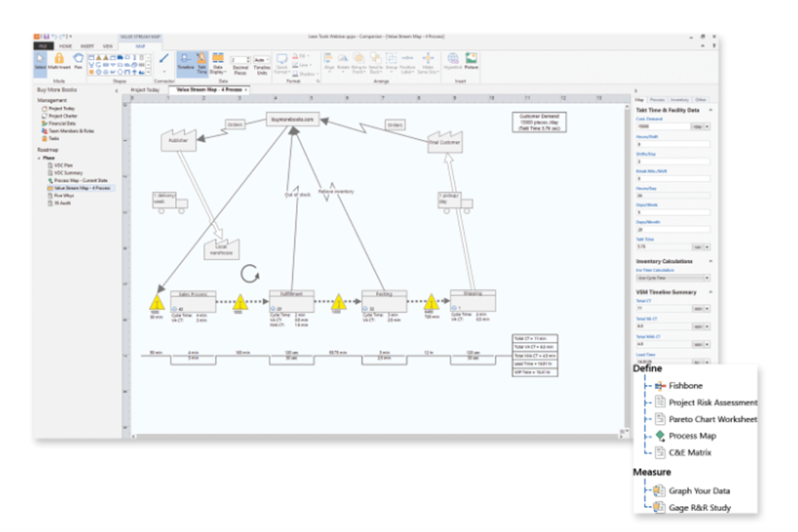The width and height of the screenshot is (798, 532).
Task: Open Graph Your Data under Measure
Action: pos(699,491)
